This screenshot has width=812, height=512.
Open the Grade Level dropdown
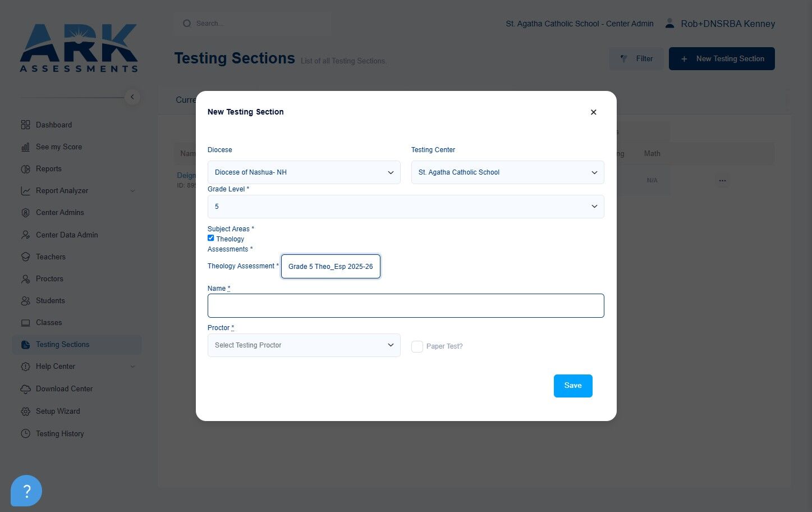coord(406,207)
